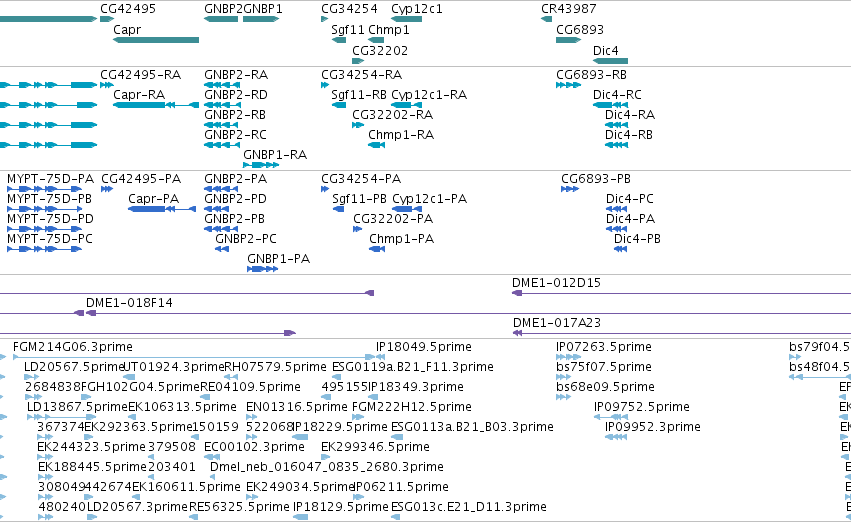Click EST IP07263.5prime label
This screenshot has width=851, height=522.
click(604, 347)
